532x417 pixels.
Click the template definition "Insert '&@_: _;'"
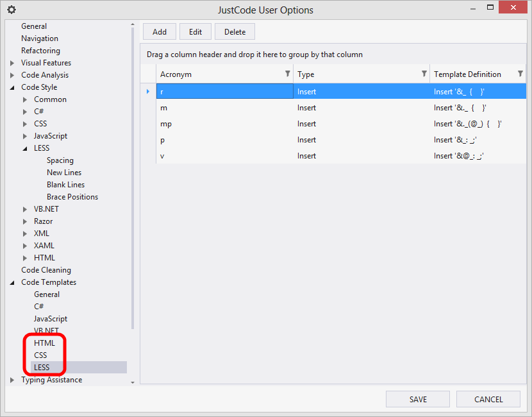pos(459,156)
